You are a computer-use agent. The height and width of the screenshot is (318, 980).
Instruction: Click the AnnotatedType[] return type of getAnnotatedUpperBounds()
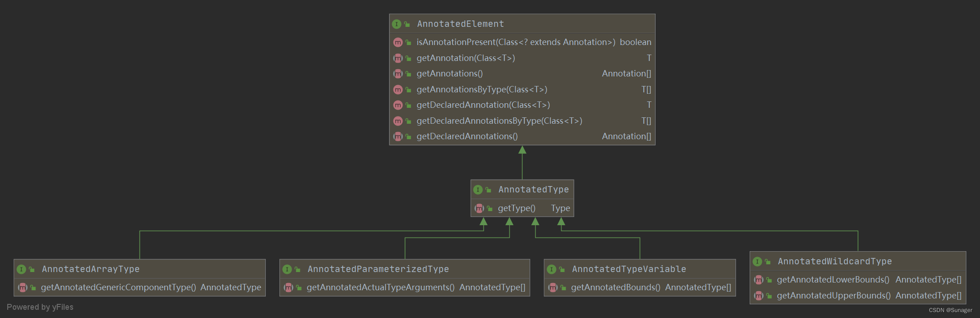pyautogui.click(x=929, y=296)
